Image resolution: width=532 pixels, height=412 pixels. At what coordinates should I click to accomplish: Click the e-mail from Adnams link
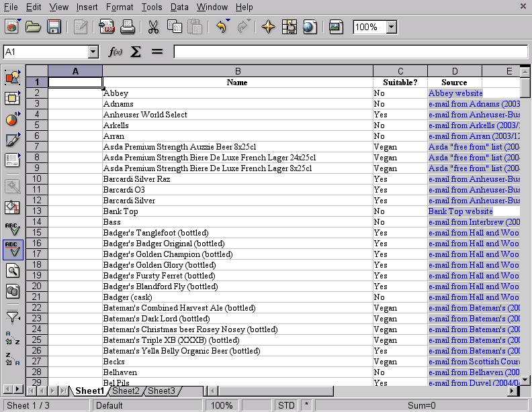coord(474,104)
